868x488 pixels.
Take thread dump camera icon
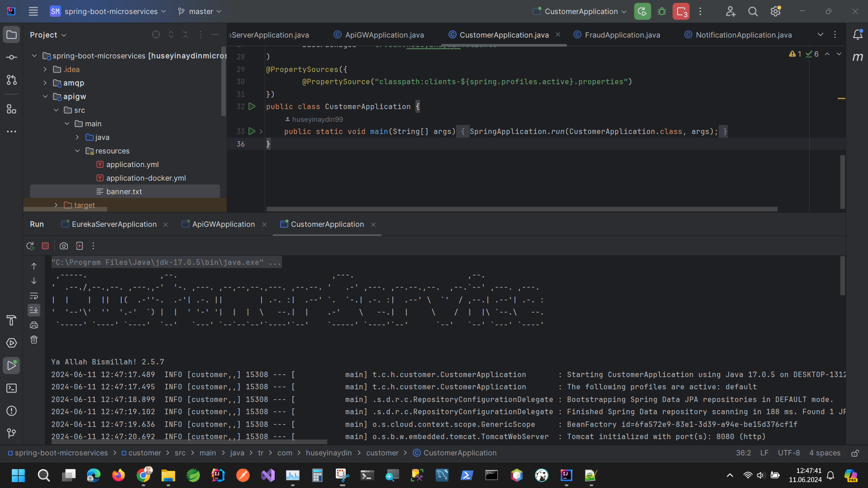tap(64, 246)
